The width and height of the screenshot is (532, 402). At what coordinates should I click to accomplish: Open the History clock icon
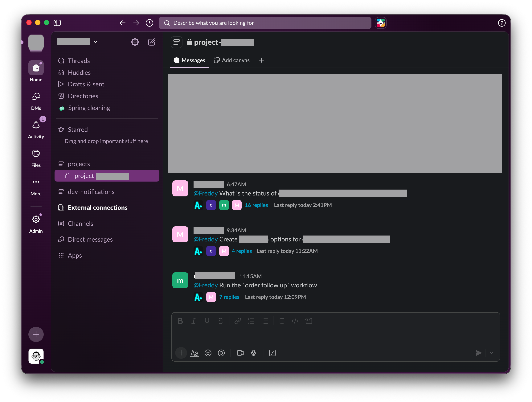[x=149, y=23]
